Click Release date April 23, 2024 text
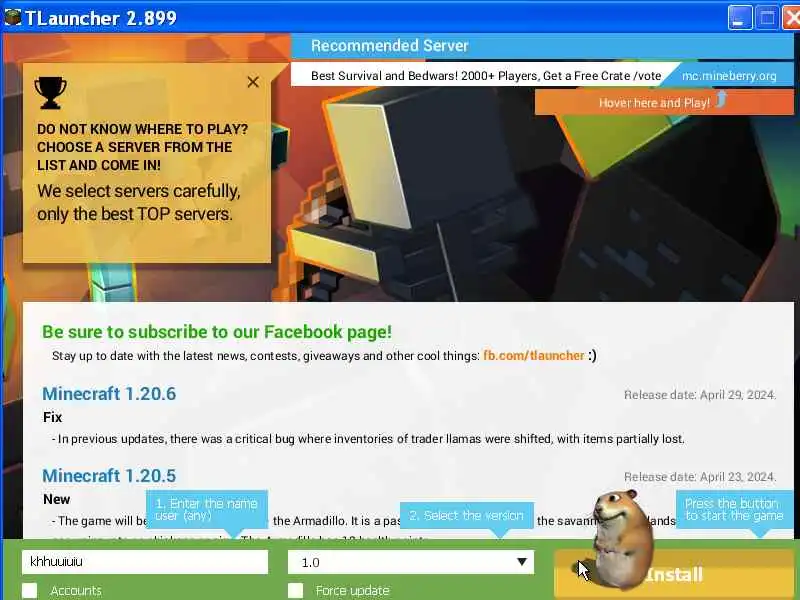Screen dimensions: 800x600 tap(699, 477)
